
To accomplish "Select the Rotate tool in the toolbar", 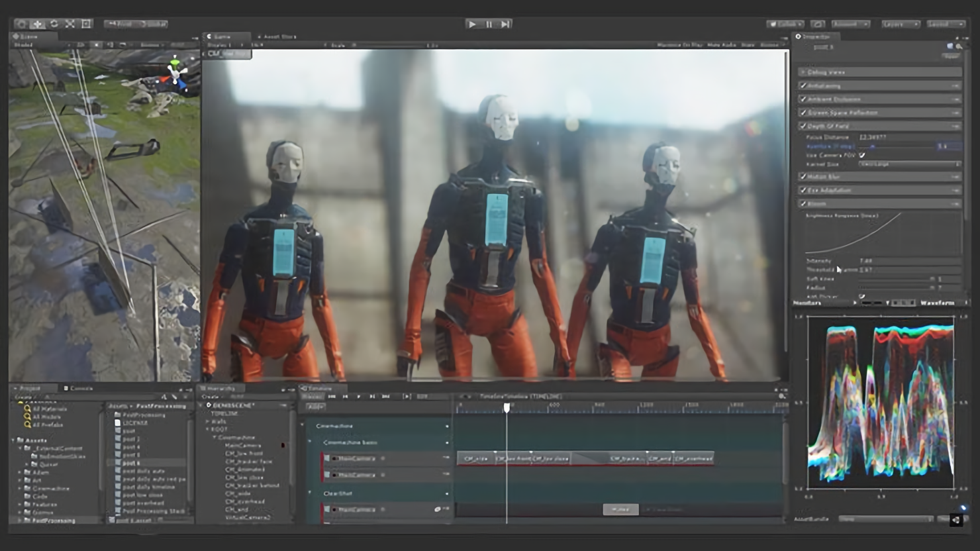I will [54, 24].
